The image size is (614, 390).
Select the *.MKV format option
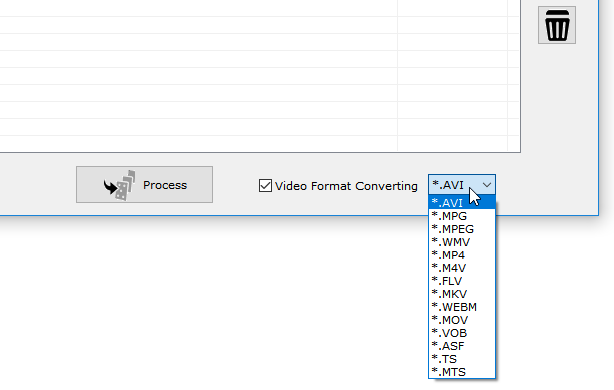tap(462, 294)
